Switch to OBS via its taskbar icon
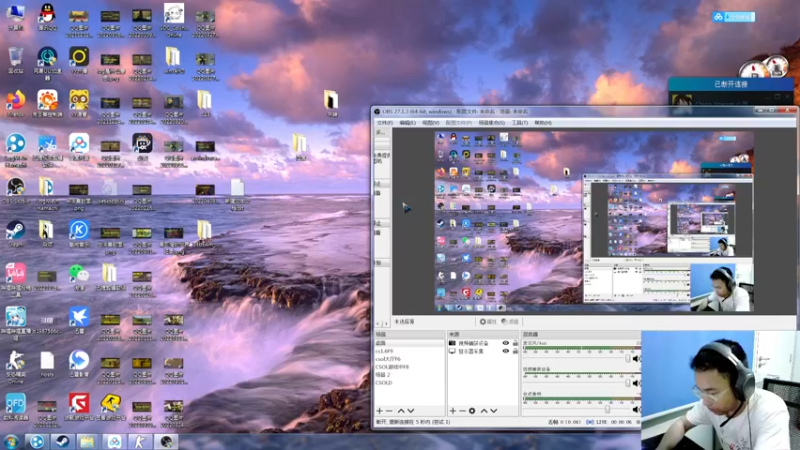Screen dimensions: 800x450 166,441
